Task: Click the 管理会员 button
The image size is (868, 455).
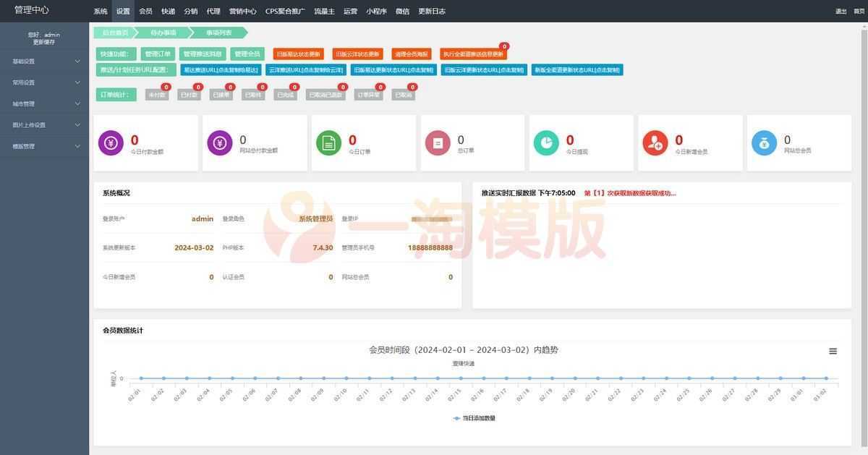Action: click(247, 54)
